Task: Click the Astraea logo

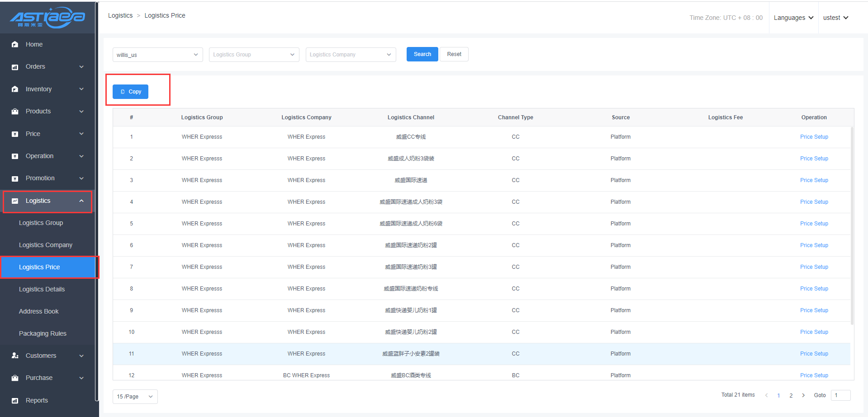Action: tap(47, 17)
